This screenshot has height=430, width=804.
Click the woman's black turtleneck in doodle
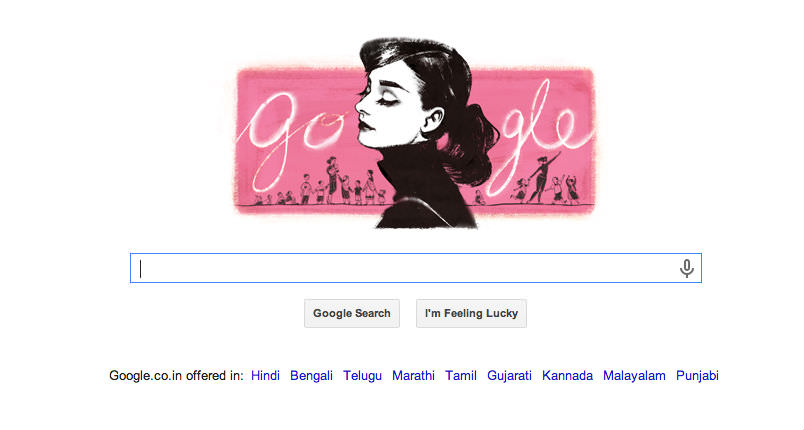[x=426, y=190]
